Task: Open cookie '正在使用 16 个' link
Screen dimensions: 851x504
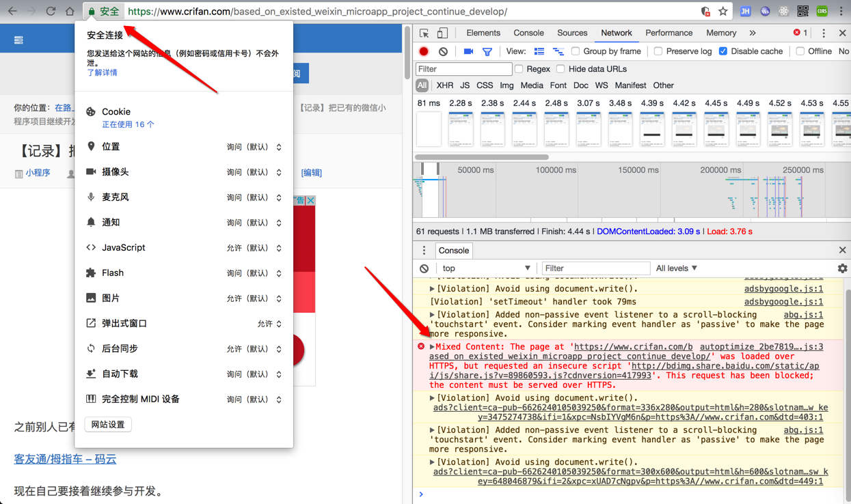Action: point(128,124)
